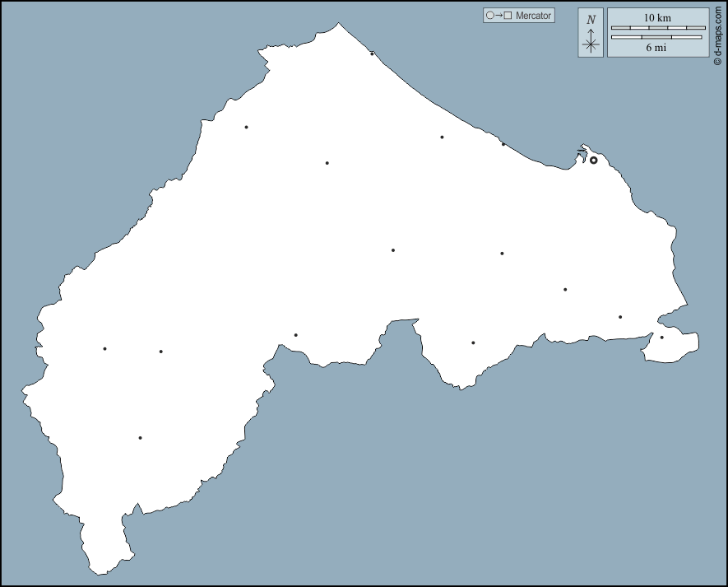Viewport: 728px width, 587px height.
Task: Click the city dot directly left of the southernmost-west pair's right dot
Action: click(104, 349)
